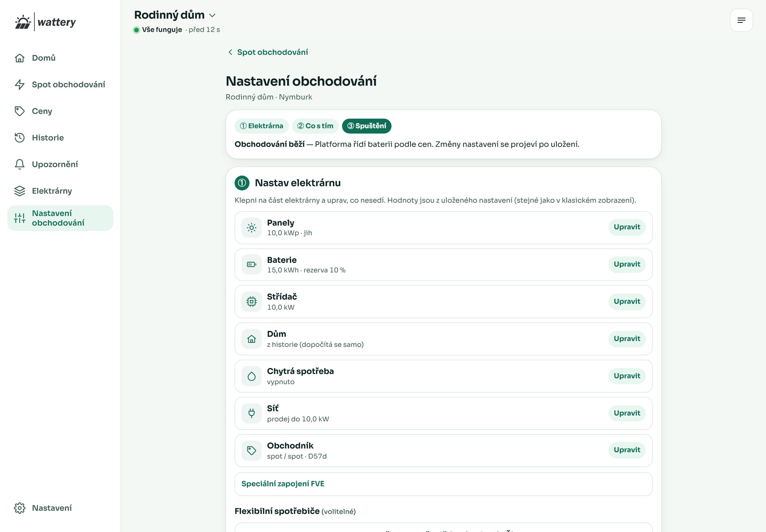Click the Střídač chip icon

[251, 302]
